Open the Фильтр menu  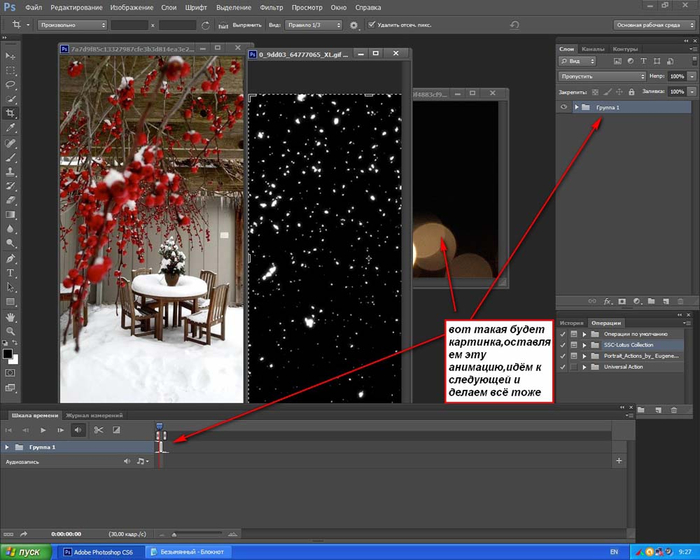tap(271, 8)
